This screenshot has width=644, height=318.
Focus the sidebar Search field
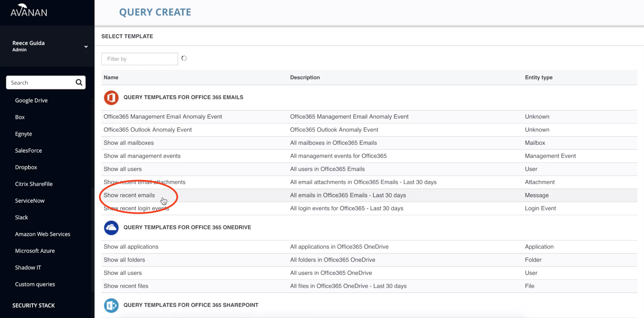pos(46,83)
